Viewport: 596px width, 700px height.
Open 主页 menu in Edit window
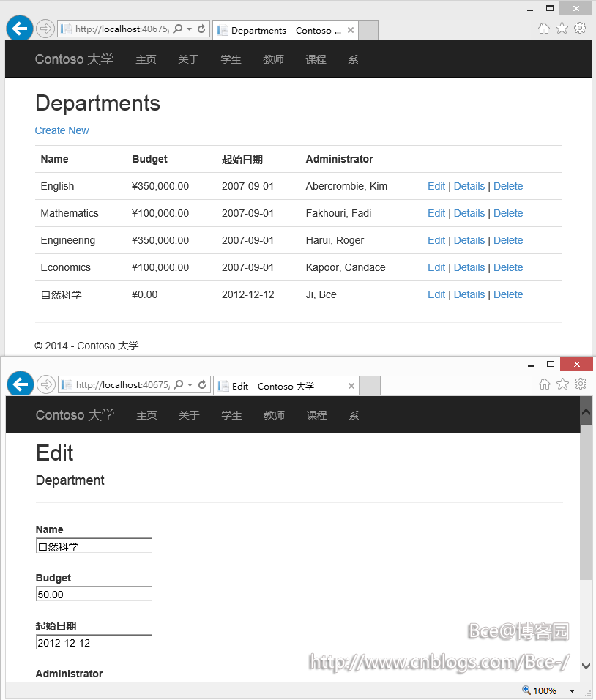146,415
